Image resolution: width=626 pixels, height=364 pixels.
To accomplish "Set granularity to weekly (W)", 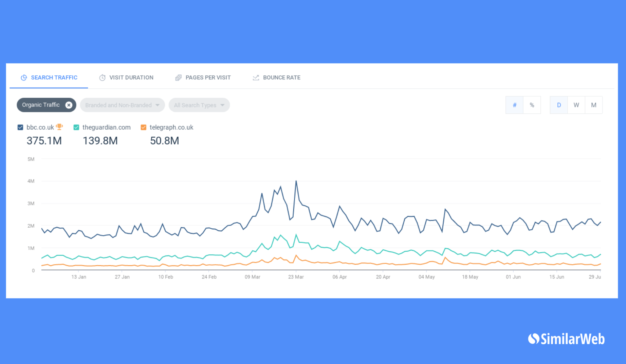I will pos(576,105).
